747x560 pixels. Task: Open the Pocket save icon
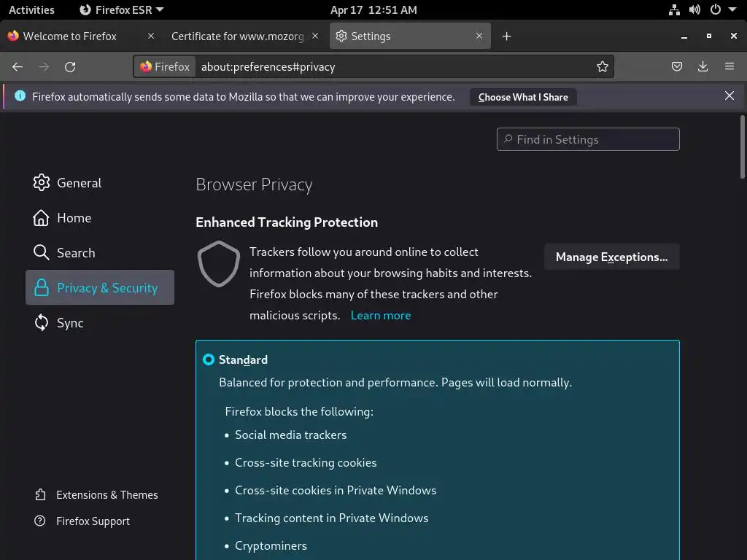(x=676, y=66)
